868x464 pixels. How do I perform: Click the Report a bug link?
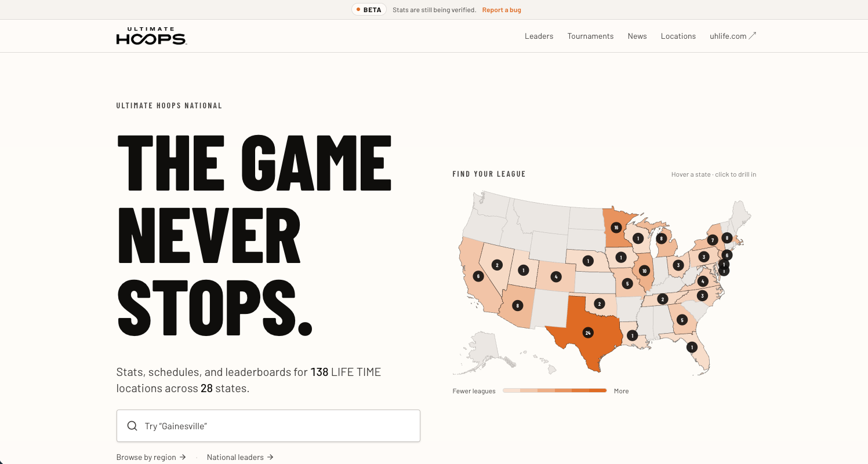pos(502,10)
